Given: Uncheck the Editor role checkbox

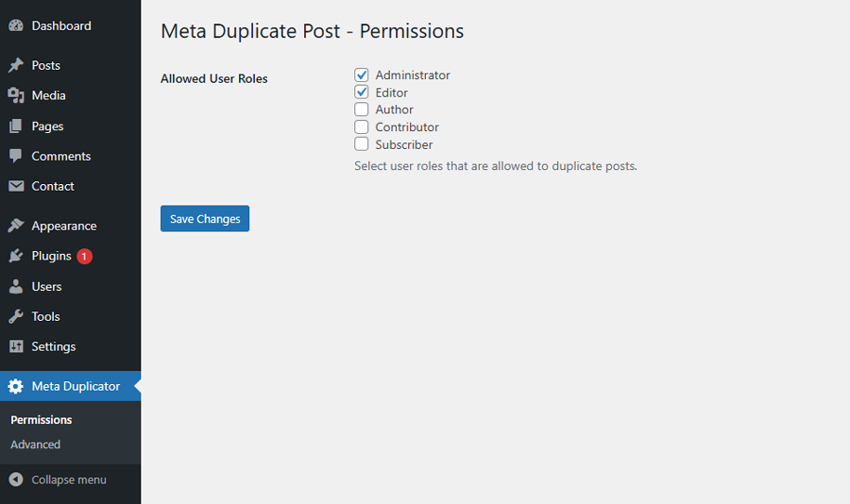Looking at the screenshot, I should point(362,92).
